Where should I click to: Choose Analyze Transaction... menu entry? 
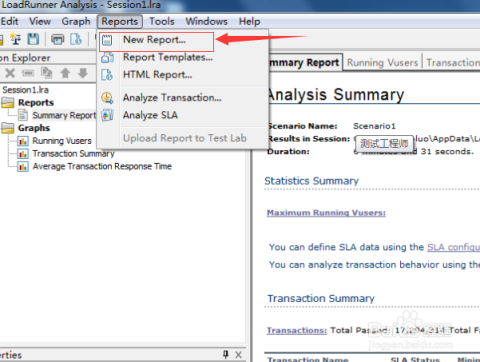(172, 98)
